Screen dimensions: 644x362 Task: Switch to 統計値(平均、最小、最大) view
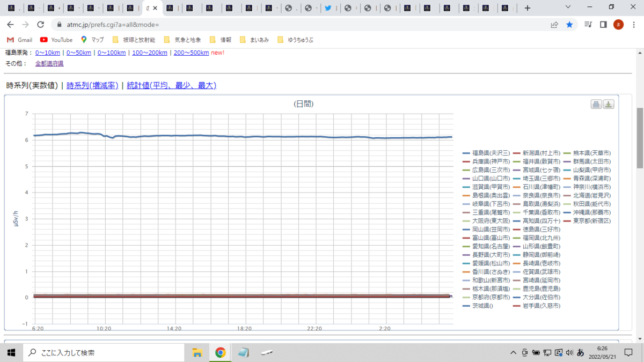(171, 85)
